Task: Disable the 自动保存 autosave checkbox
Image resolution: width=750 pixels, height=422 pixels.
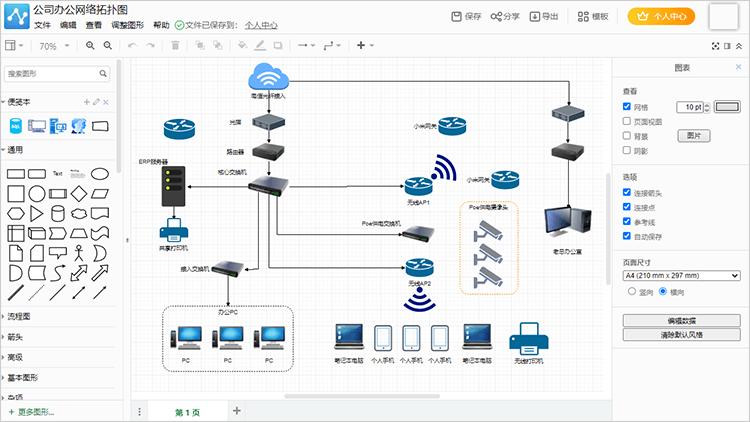Action: tap(627, 236)
